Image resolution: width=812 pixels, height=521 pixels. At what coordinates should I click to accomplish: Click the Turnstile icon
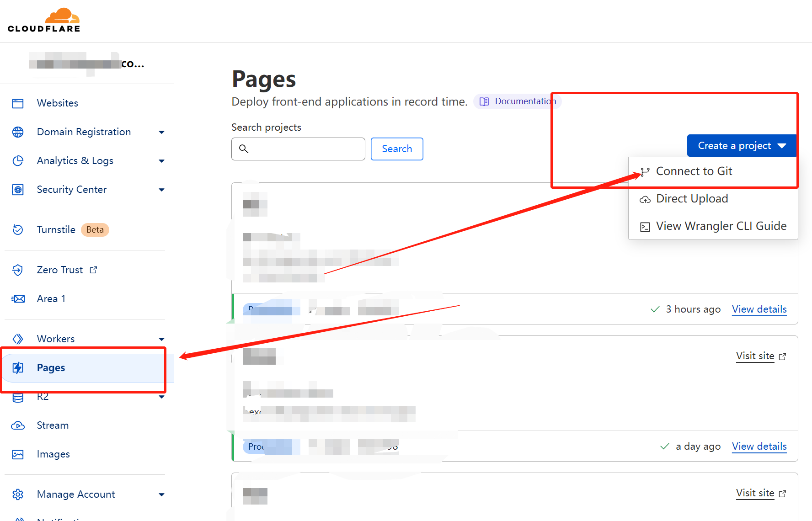pos(18,229)
